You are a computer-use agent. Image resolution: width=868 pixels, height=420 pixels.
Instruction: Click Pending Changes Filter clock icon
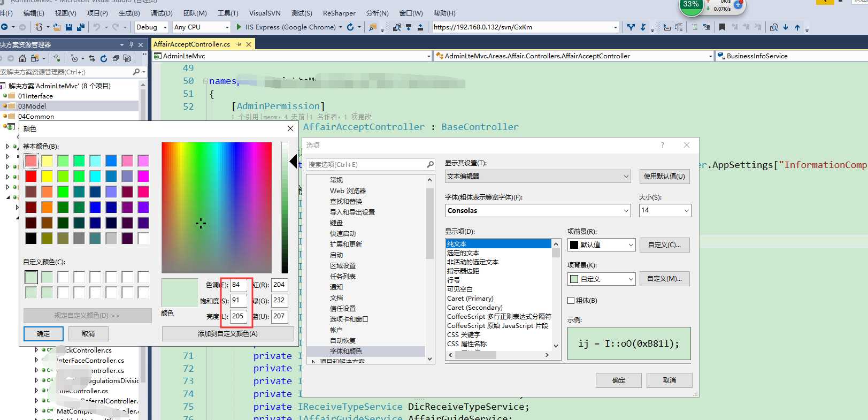pyautogui.click(x=74, y=58)
